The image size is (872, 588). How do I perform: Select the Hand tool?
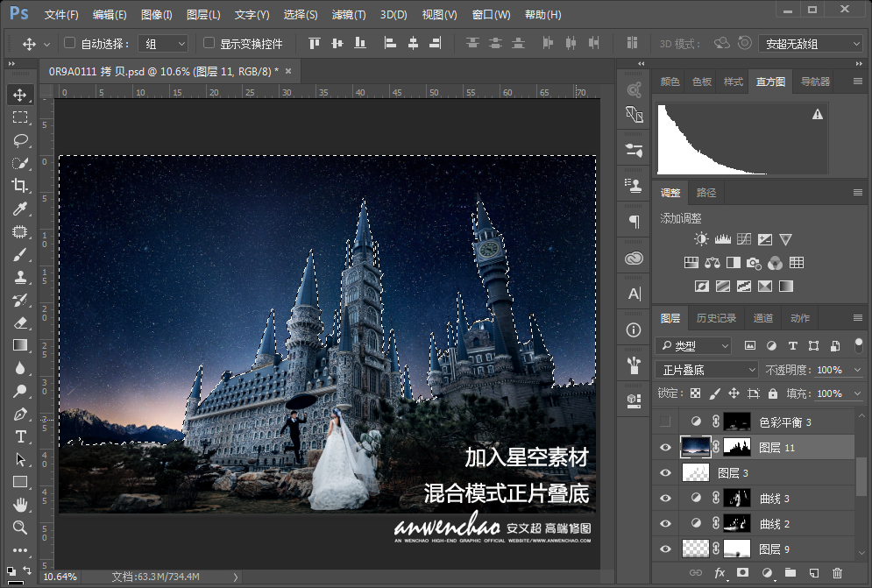pos(20,505)
